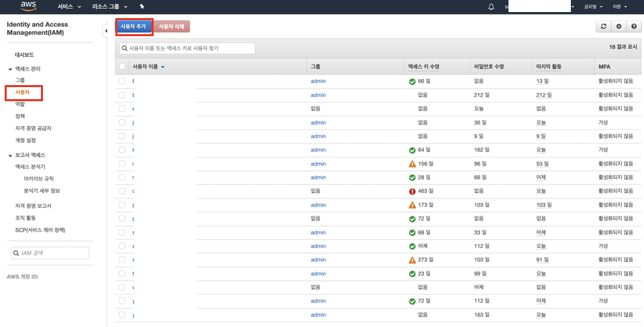Check the row with 36 일 password age

coord(122,122)
